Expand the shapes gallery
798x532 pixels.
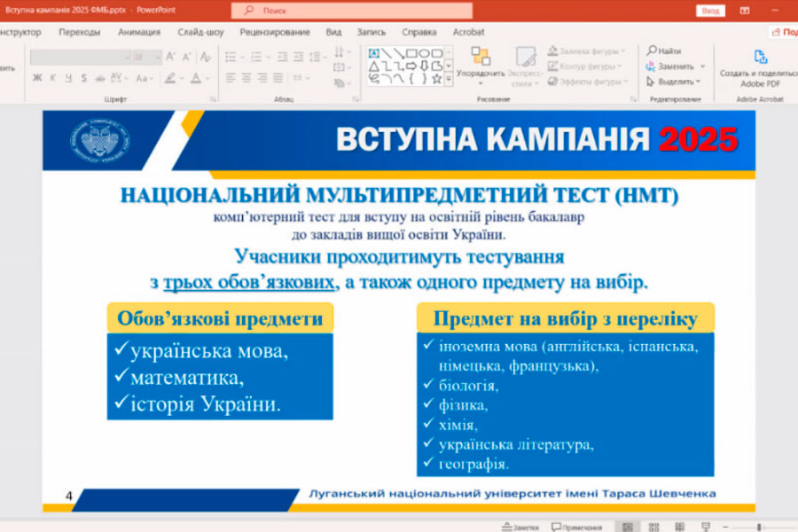coord(449,79)
